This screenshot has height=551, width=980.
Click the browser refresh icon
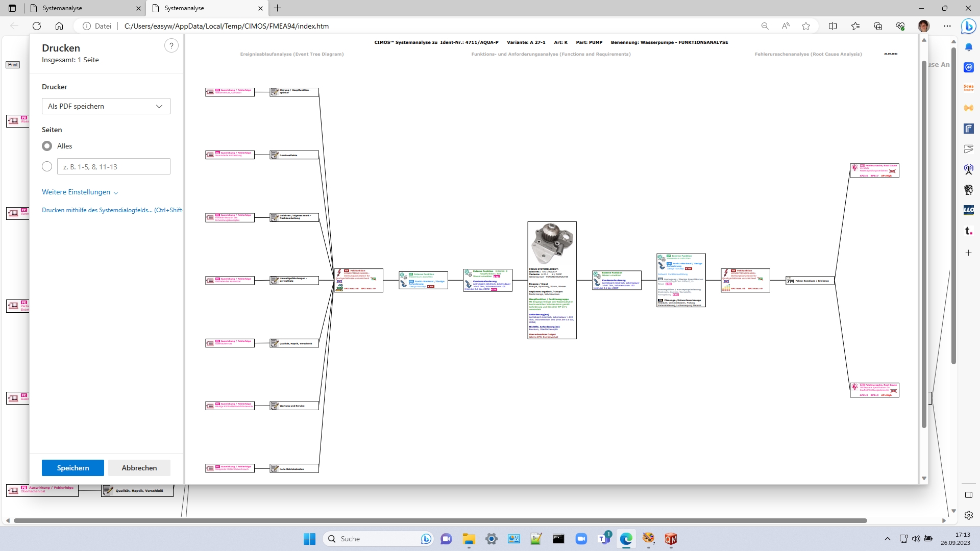coord(37,26)
